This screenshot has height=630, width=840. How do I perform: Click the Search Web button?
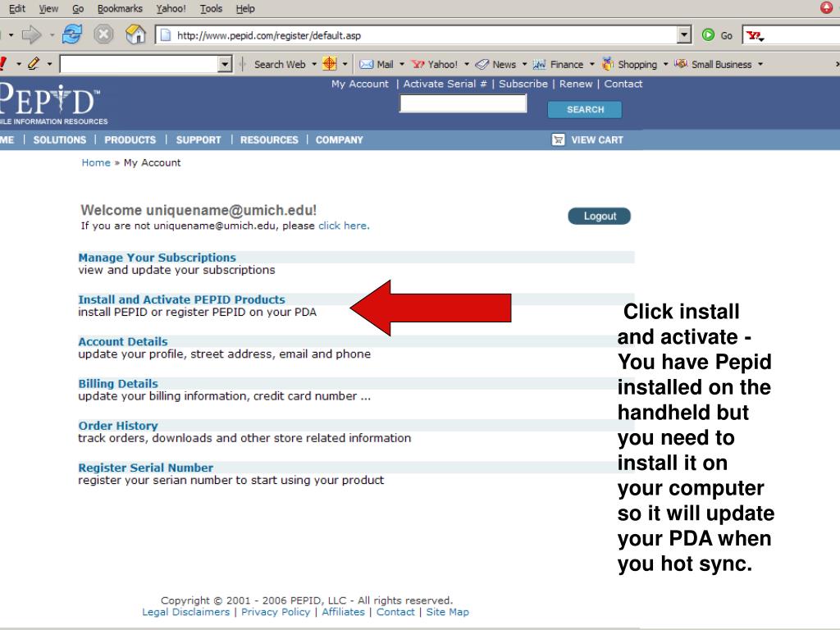pos(280,64)
